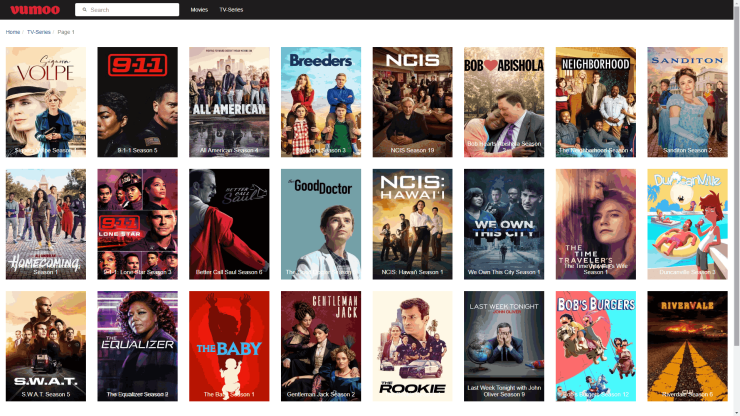Open Signora Volpe Season 1 poster
The width and height of the screenshot is (740, 416).
(46, 102)
